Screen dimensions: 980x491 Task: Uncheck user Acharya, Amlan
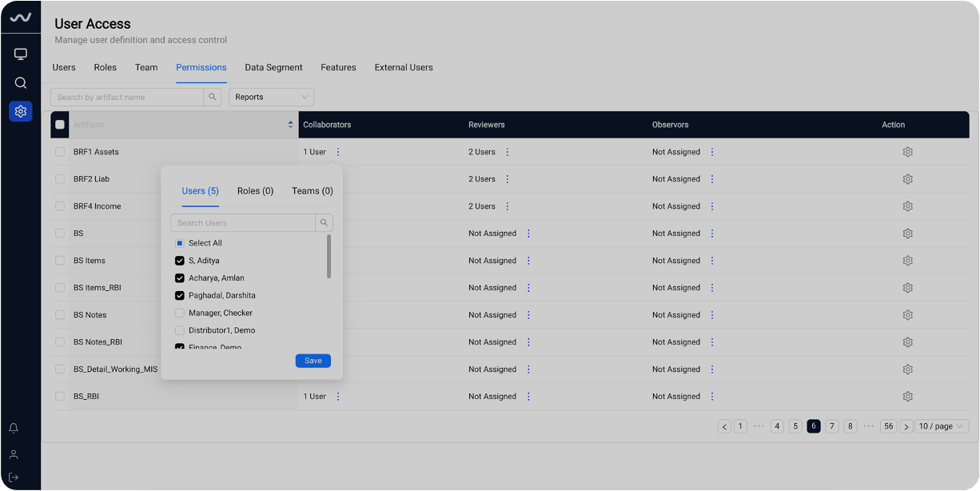[x=180, y=278]
